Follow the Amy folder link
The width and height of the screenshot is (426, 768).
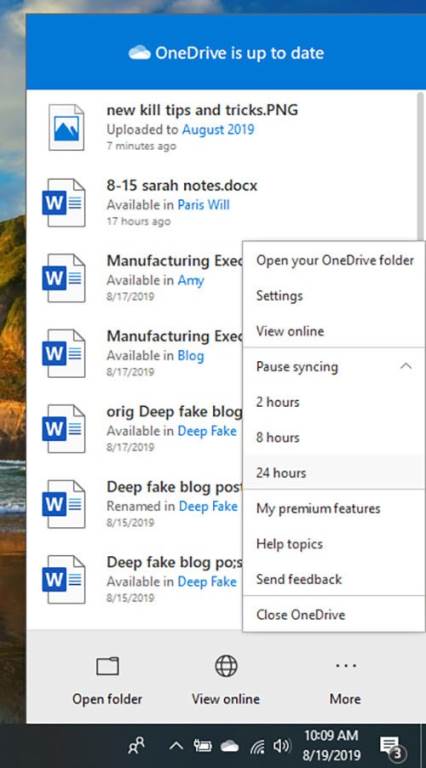190,281
